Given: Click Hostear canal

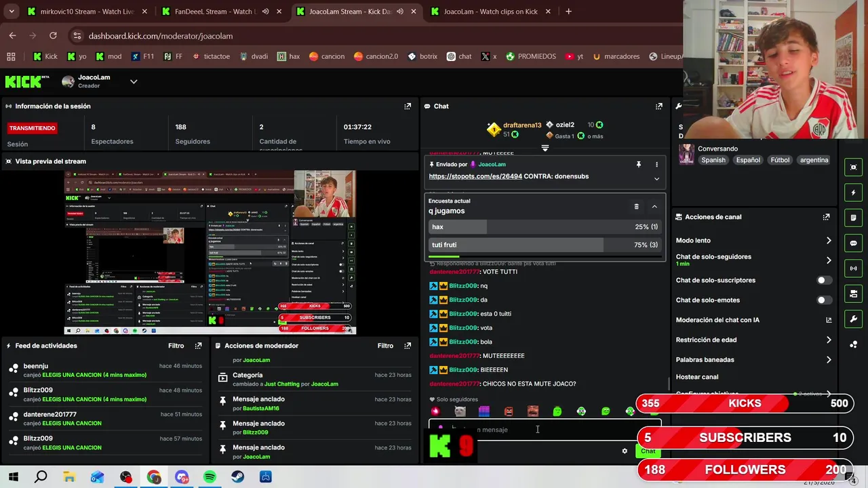Looking at the screenshot, I should 697,377.
